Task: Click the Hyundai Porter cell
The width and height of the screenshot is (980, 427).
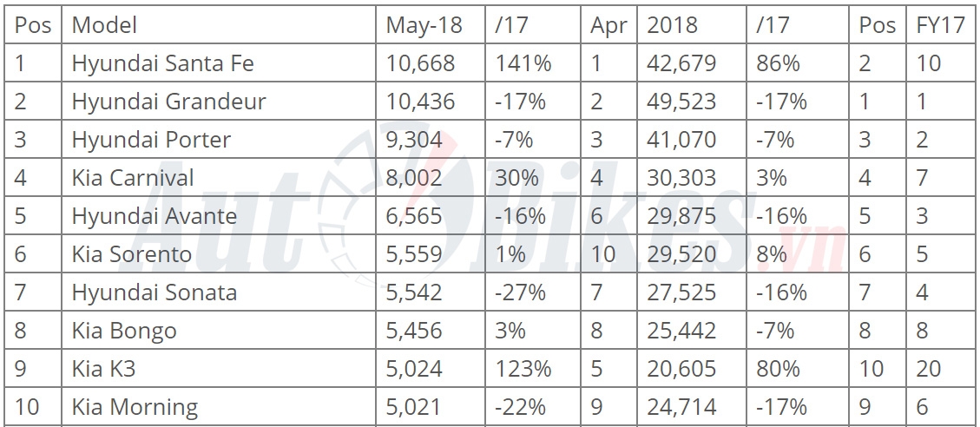Action: pyautogui.click(x=151, y=140)
